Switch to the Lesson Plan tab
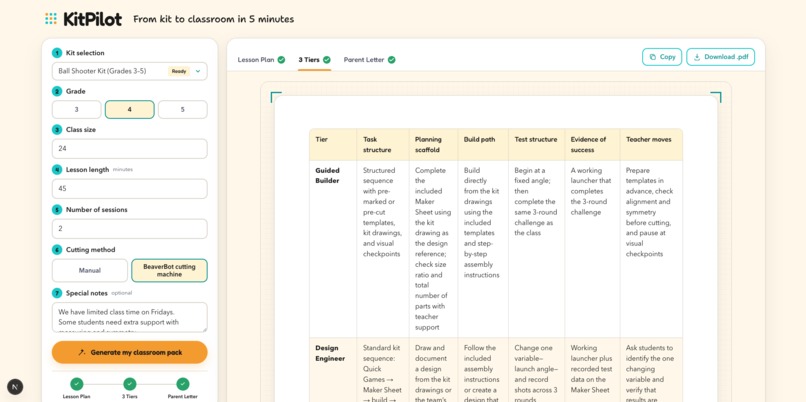The height and width of the screenshot is (402, 806). (x=261, y=60)
